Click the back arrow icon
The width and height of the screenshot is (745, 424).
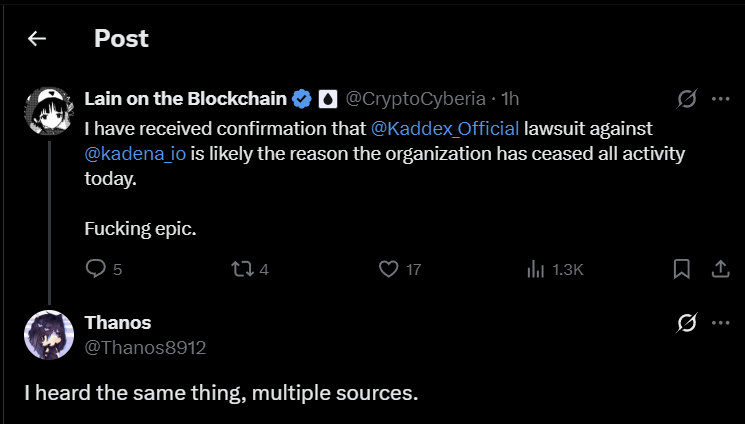click(x=37, y=39)
